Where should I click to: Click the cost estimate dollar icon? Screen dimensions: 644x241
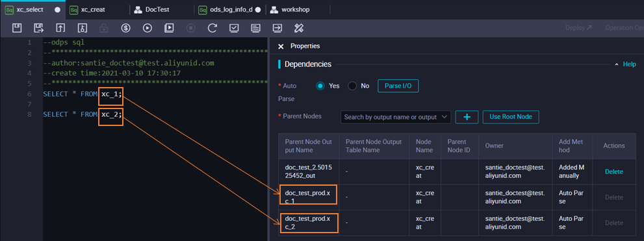[x=125, y=28]
